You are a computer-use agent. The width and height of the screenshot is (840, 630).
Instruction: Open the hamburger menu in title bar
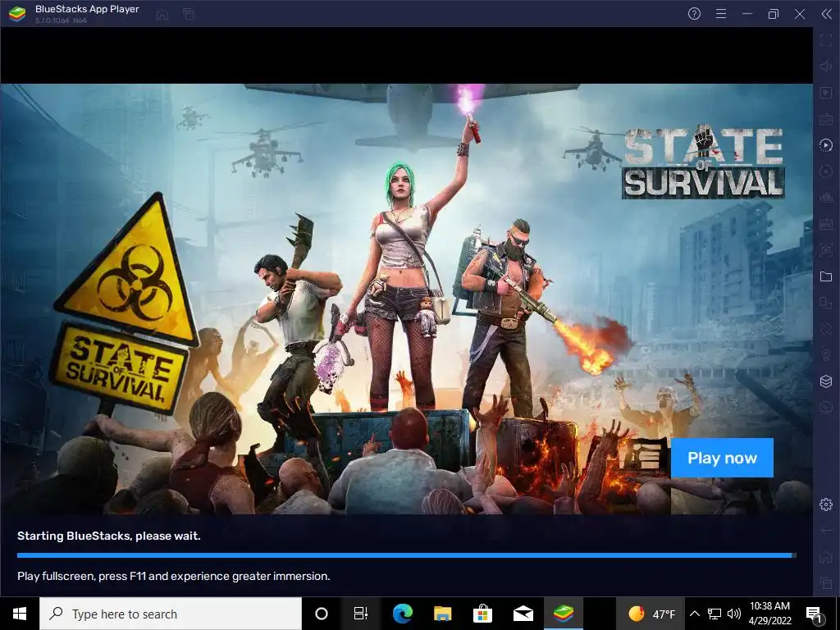pos(721,14)
